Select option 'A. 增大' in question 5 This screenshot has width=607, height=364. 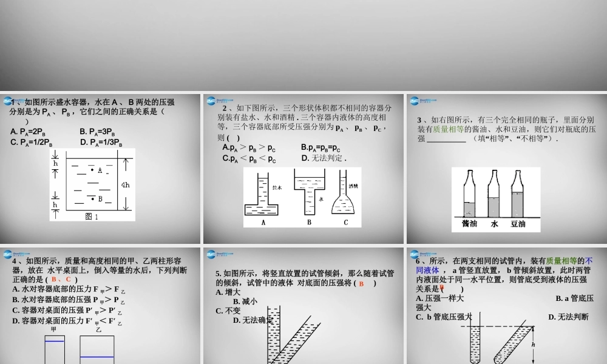tap(228, 292)
